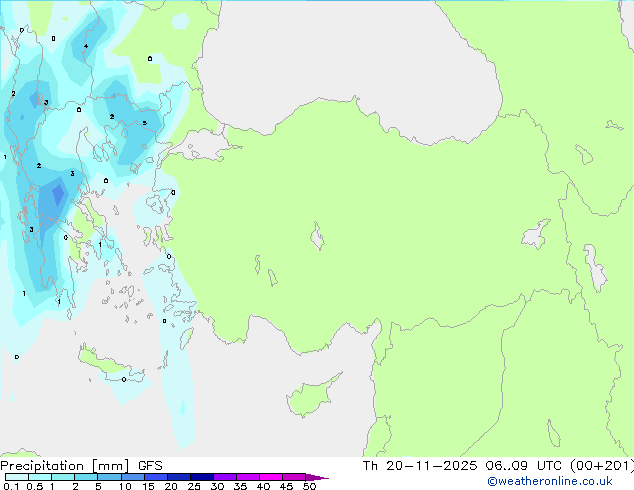Image resolution: width=634 pixels, height=490 pixels.
Task: Click the Precipitation [mm] title label
Action: point(66,466)
